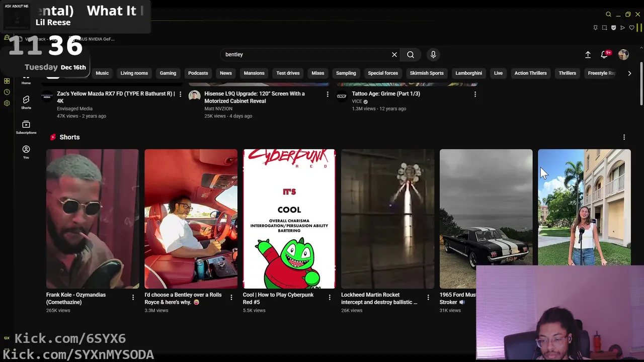Open workspaces grid icon in browser sidebar

(x=7, y=81)
